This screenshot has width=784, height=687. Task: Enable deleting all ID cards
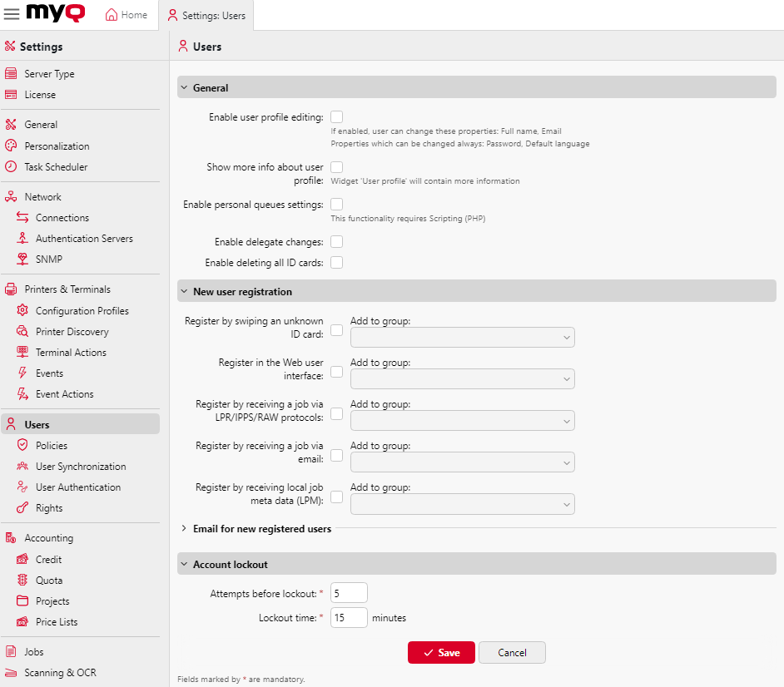pos(336,262)
